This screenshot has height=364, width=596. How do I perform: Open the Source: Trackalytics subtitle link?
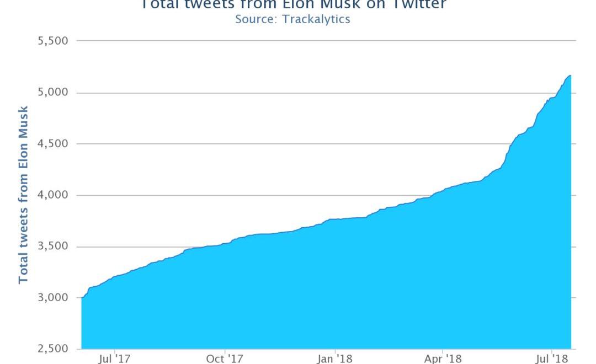(292, 19)
